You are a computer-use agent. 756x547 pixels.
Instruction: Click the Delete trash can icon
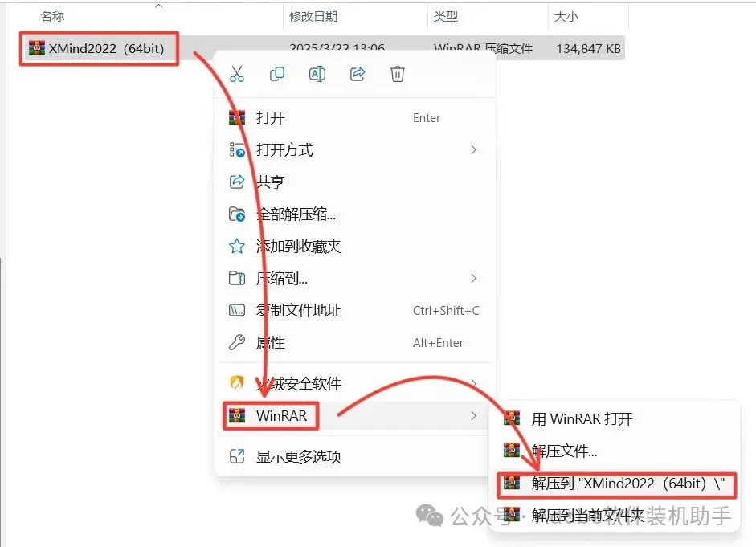(398, 74)
